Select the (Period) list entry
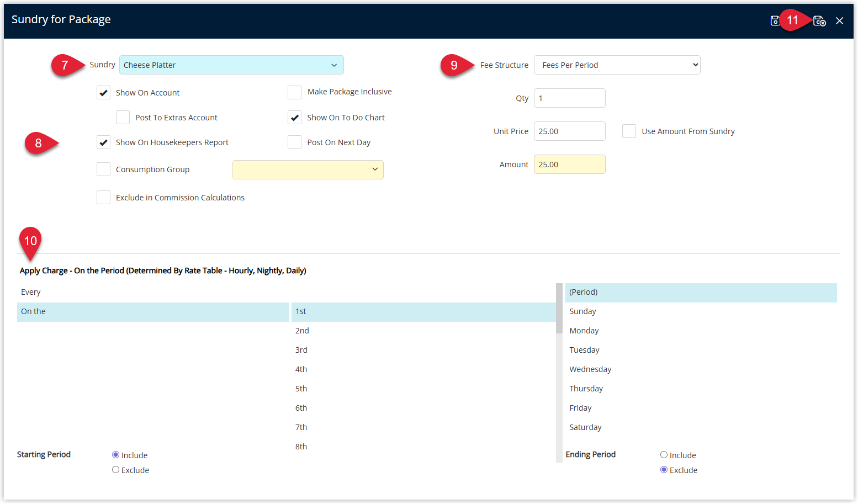 point(701,293)
